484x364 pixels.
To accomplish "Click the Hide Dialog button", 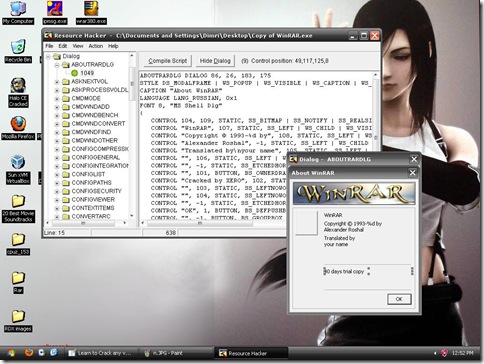I will [215, 61].
